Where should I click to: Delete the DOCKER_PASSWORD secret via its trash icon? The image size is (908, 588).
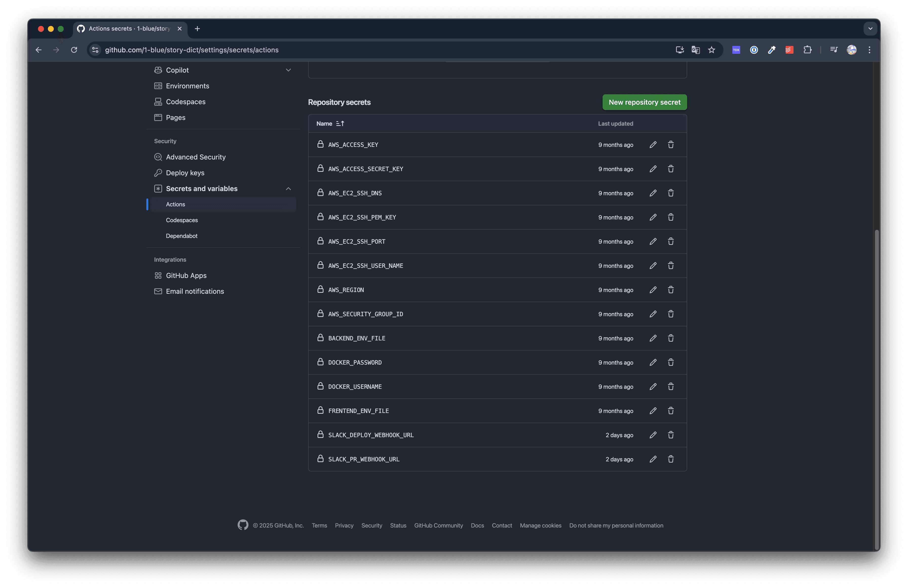tap(671, 362)
